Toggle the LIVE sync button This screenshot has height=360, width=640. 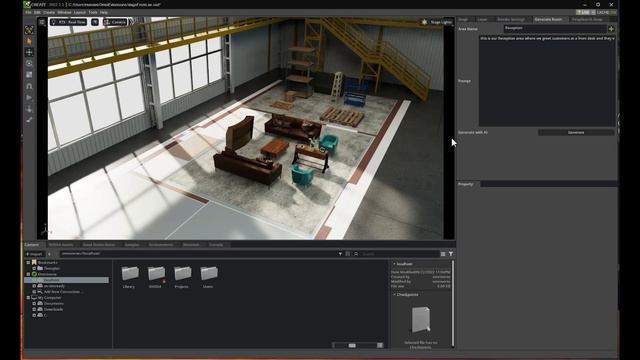pos(583,13)
